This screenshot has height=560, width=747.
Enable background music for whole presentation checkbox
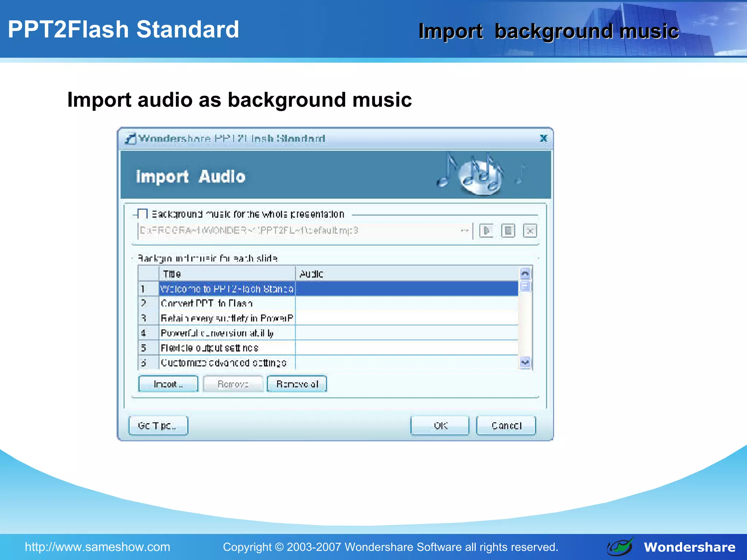pyautogui.click(x=142, y=214)
